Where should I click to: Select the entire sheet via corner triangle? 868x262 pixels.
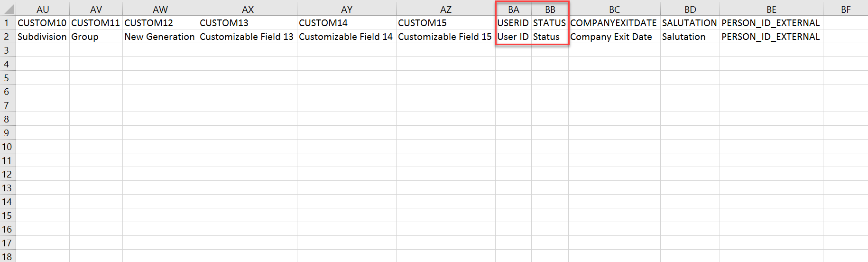click(8, 9)
